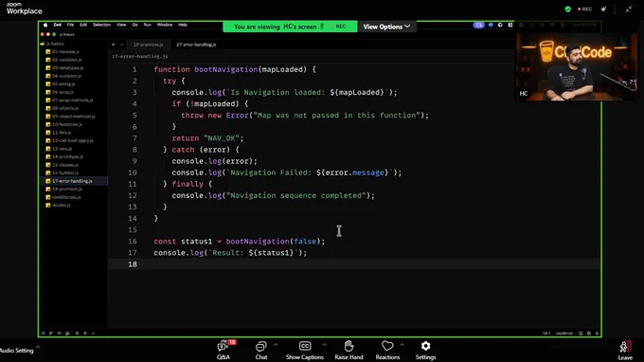
Task: Open project search magnifier in Zed status bar
Action: point(77,334)
